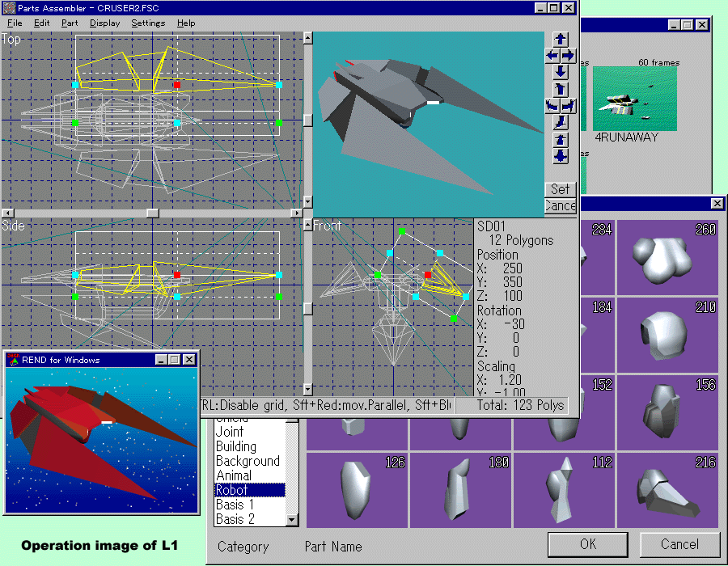Open the Settings menu
The height and width of the screenshot is (566, 728).
click(148, 23)
